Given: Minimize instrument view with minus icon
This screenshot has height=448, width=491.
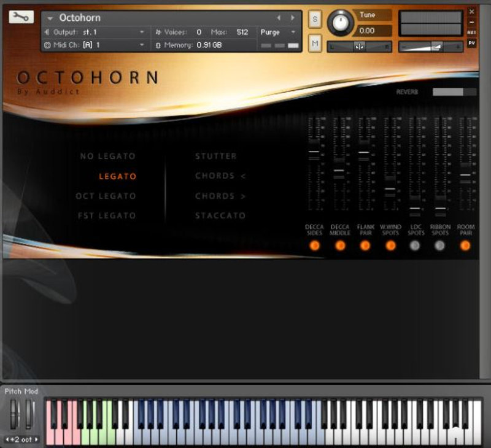Looking at the screenshot, I should coord(471,22).
